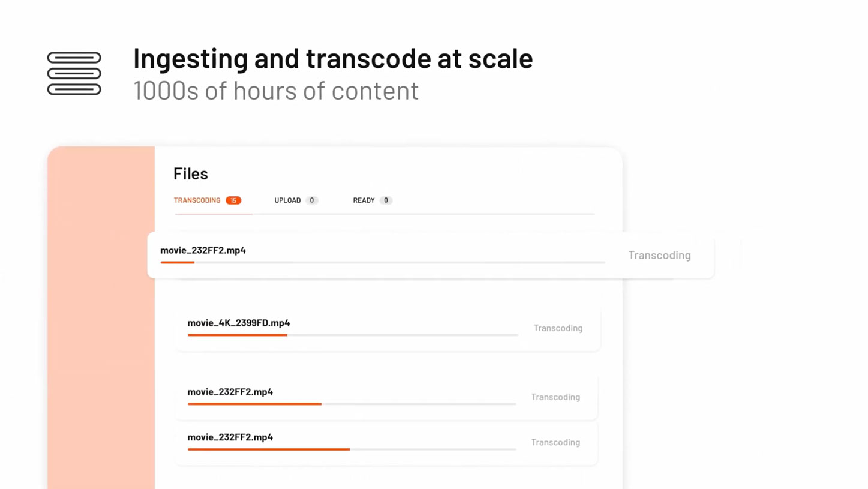Click the stacked layers icon near the title
868x489 pixels.
click(73, 73)
